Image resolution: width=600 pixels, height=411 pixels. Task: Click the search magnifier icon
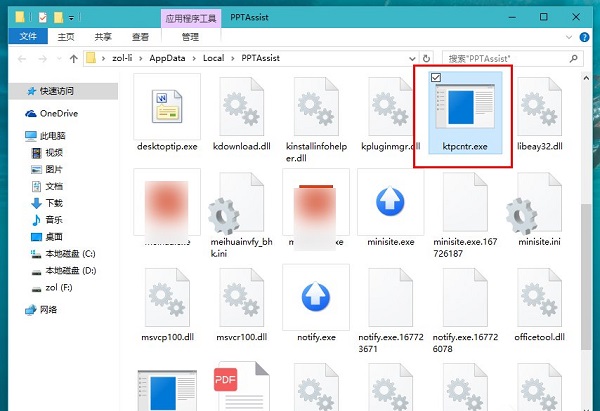point(573,59)
